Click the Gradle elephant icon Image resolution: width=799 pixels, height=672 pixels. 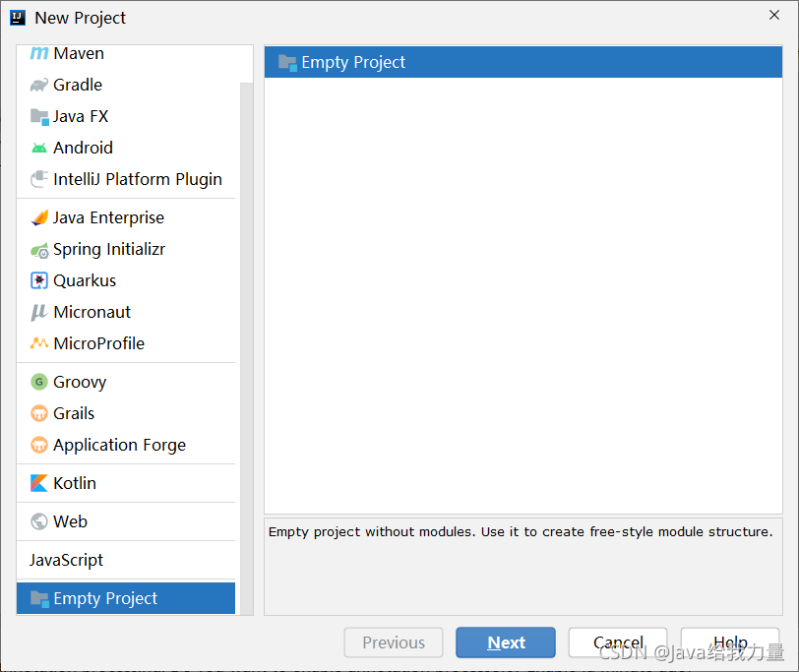tap(38, 85)
